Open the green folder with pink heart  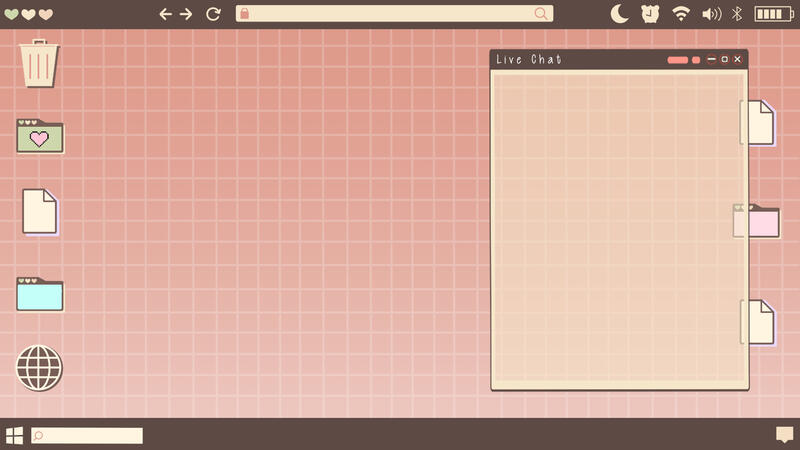tap(40, 136)
